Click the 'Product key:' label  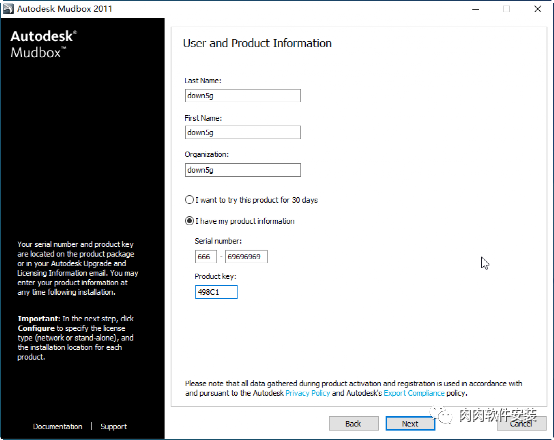(x=215, y=276)
